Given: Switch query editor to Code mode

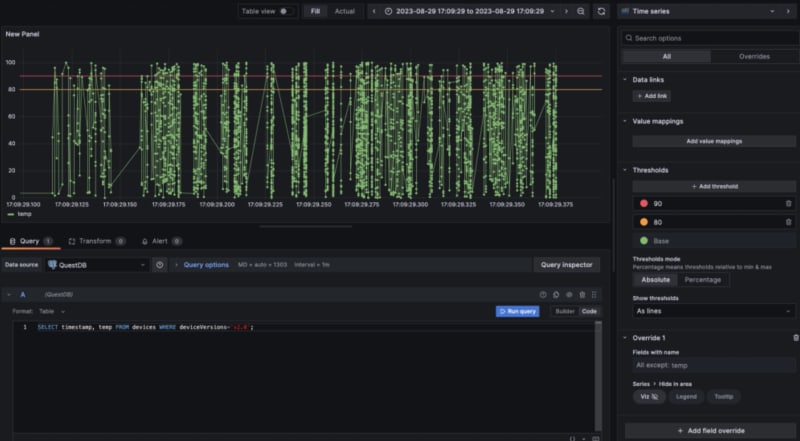Looking at the screenshot, I should click(x=589, y=311).
